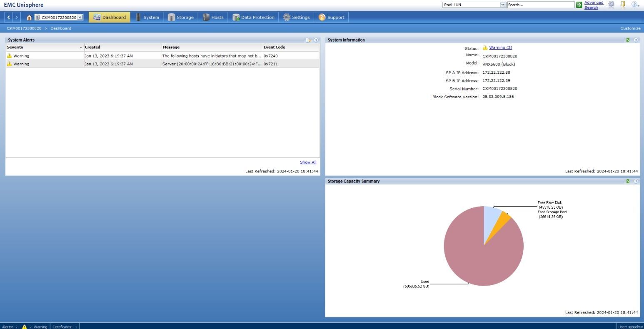Open the Advanced Search link

pos(594,5)
